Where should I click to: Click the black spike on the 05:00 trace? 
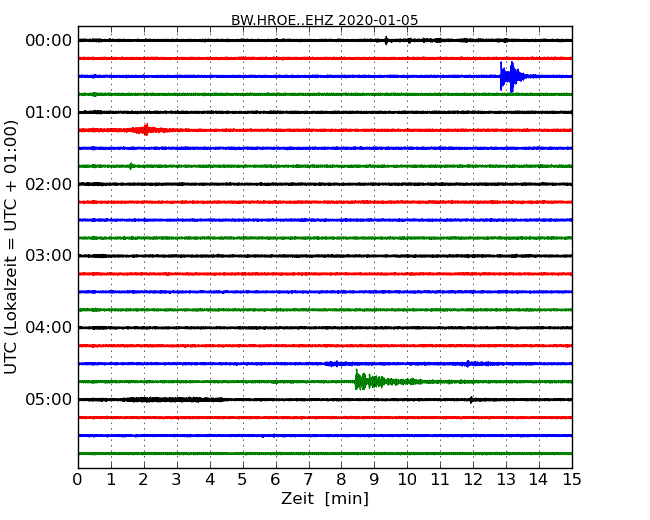[471, 400]
